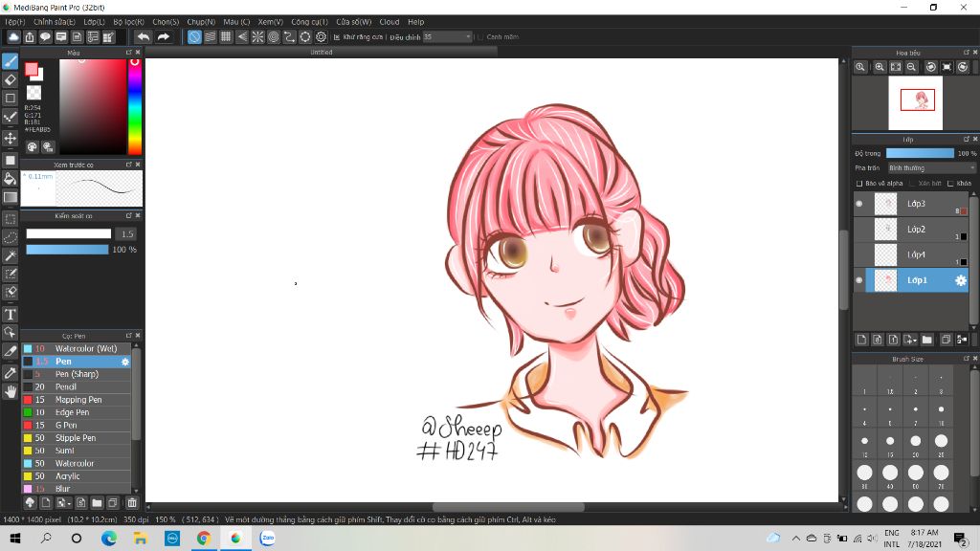980x551 pixels.
Task: Open the Pha trộn blend mode dropdown
Action: pos(931,168)
